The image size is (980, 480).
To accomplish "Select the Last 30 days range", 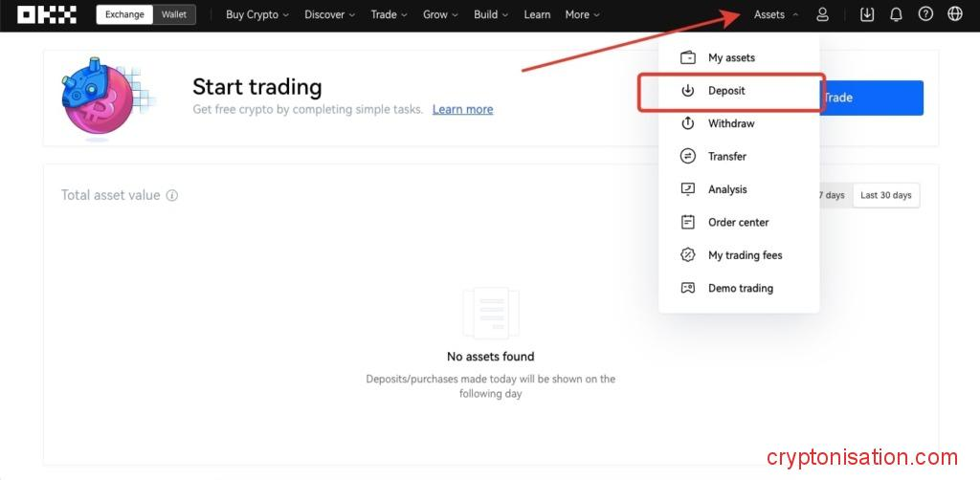I will pyautogui.click(x=885, y=195).
